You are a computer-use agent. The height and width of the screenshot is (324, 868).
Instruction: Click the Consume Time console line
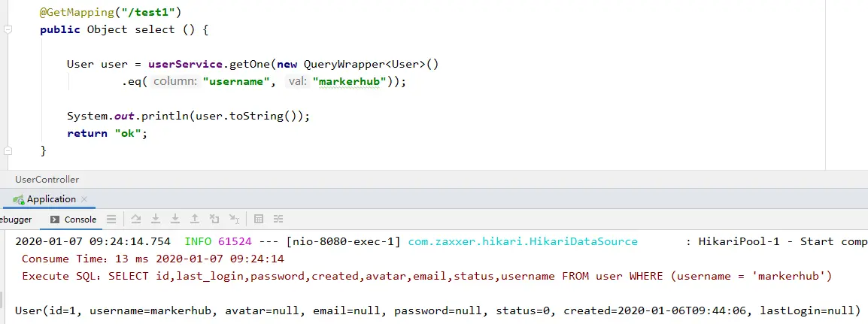[153, 259]
